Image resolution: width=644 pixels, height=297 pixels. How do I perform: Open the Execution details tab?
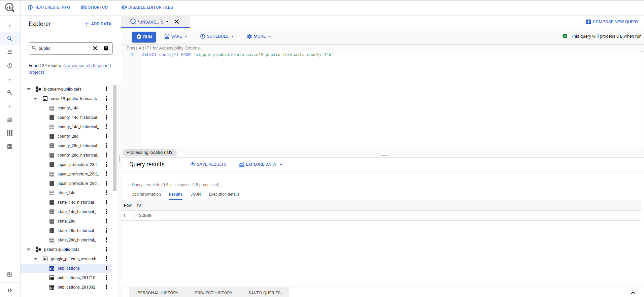click(224, 194)
